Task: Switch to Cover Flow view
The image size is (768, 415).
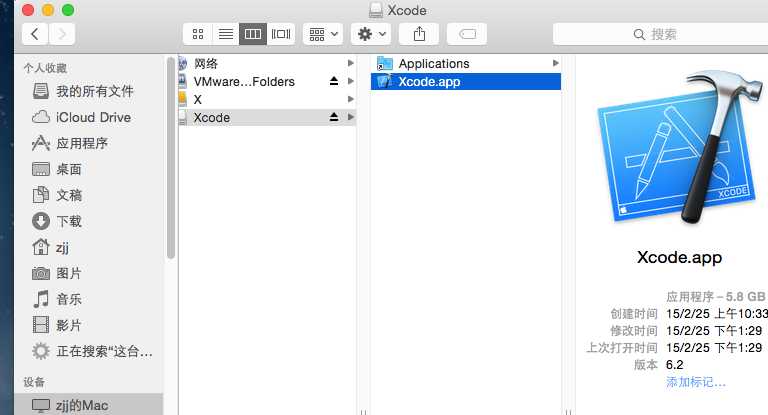Action: (281, 34)
